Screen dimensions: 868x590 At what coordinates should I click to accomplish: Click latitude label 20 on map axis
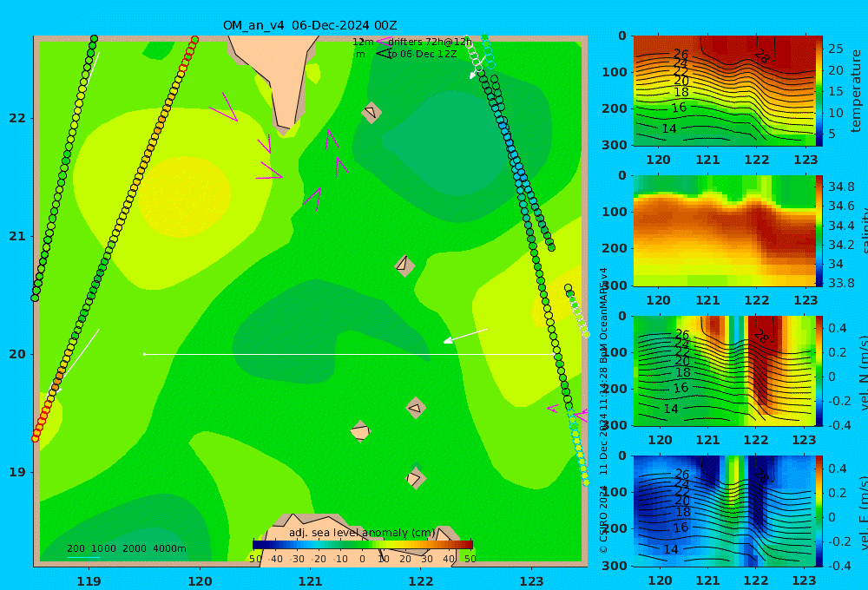click(x=17, y=354)
